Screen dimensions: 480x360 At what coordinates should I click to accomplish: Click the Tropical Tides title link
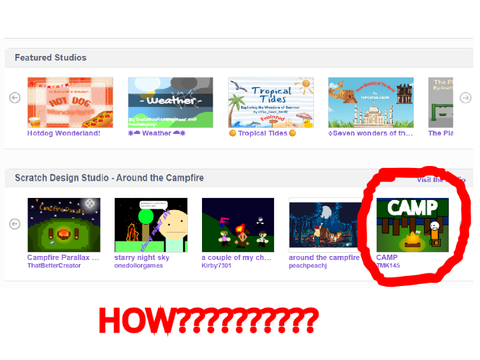pyautogui.click(x=262, y=133)
